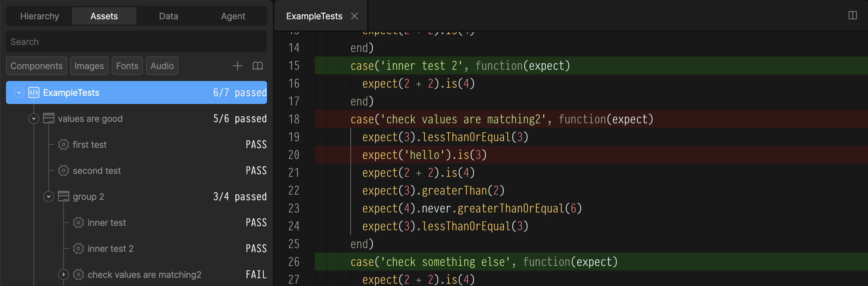
Task: Click PASS status of first test
Action: [256, 144]
